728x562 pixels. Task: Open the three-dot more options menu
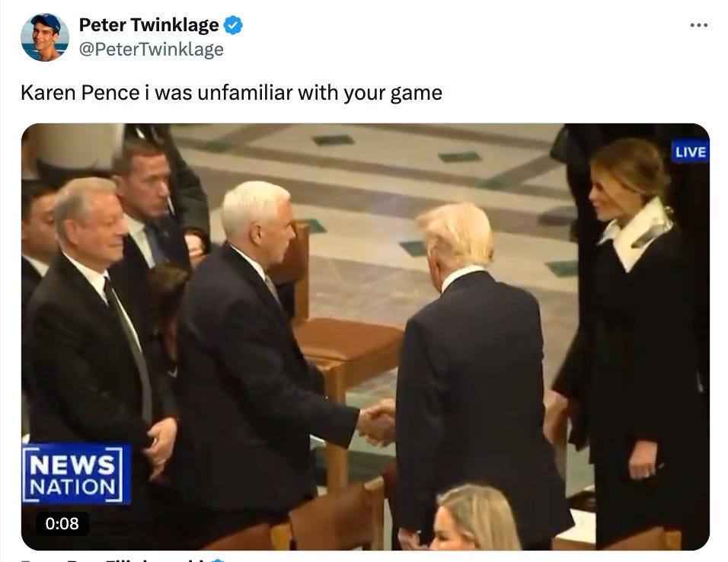699,25
